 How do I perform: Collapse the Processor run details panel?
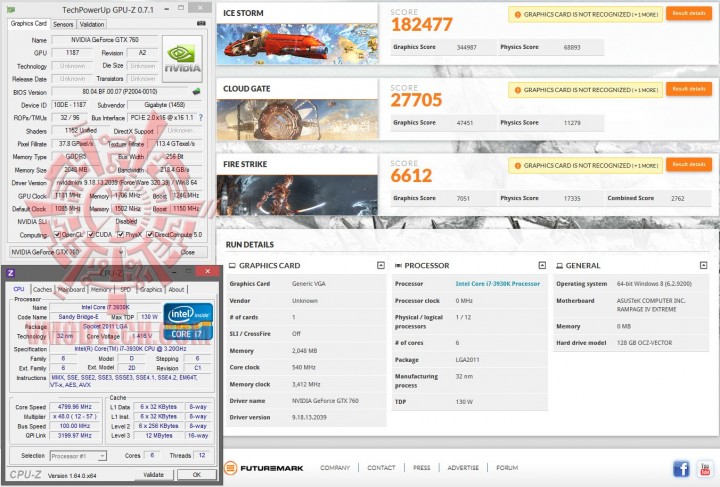[x=542, y=266]
